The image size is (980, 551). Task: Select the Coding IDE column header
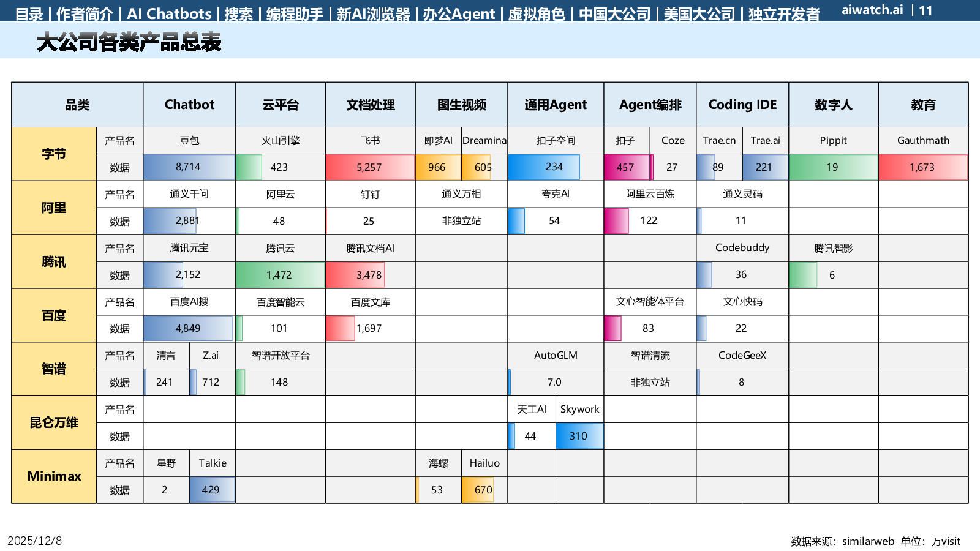pos(742,105)
